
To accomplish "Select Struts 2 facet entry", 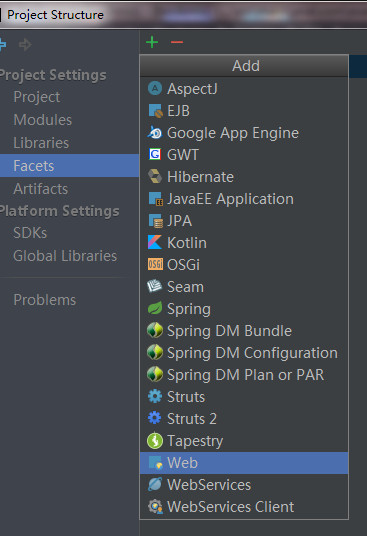I will (x=244, y=418).
